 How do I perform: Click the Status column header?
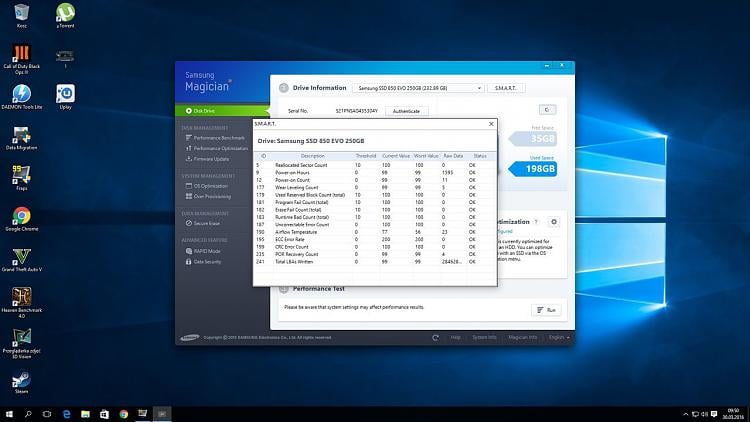(480, 156)
